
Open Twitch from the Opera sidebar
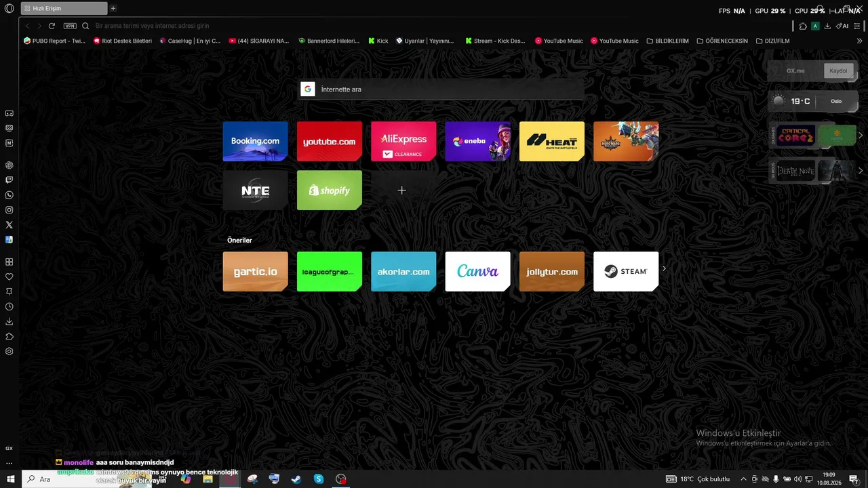pos(9,180)
